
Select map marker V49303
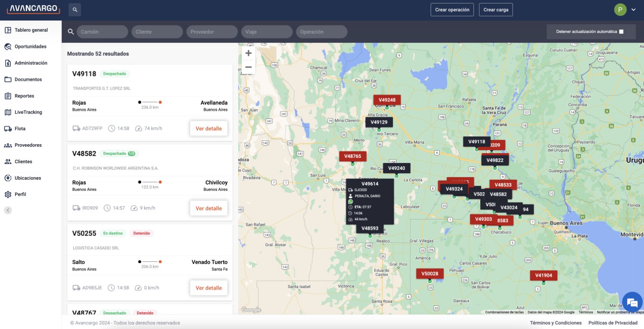(x=483, y=219)
